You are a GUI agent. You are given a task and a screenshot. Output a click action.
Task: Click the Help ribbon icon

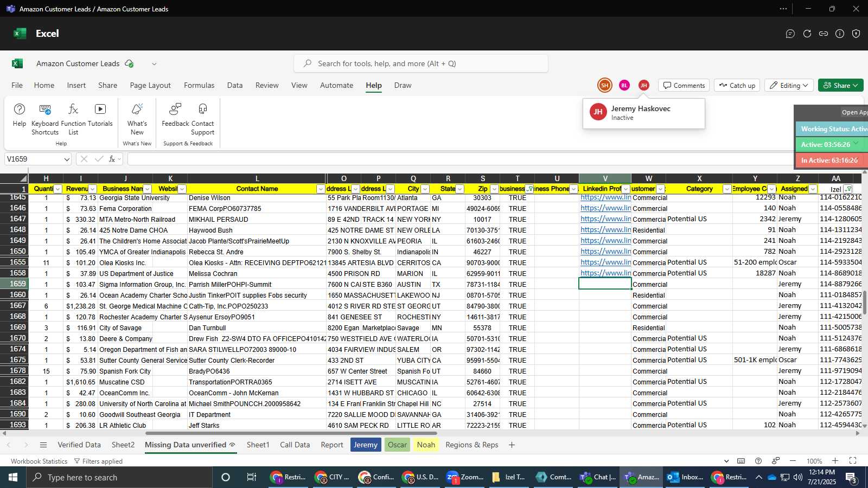point(20,115)
